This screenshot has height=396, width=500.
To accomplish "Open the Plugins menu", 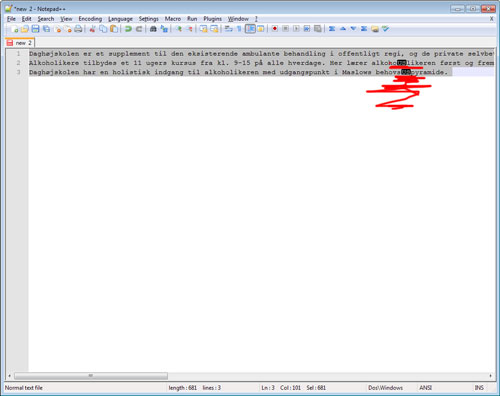I will (x=212, y=19).
